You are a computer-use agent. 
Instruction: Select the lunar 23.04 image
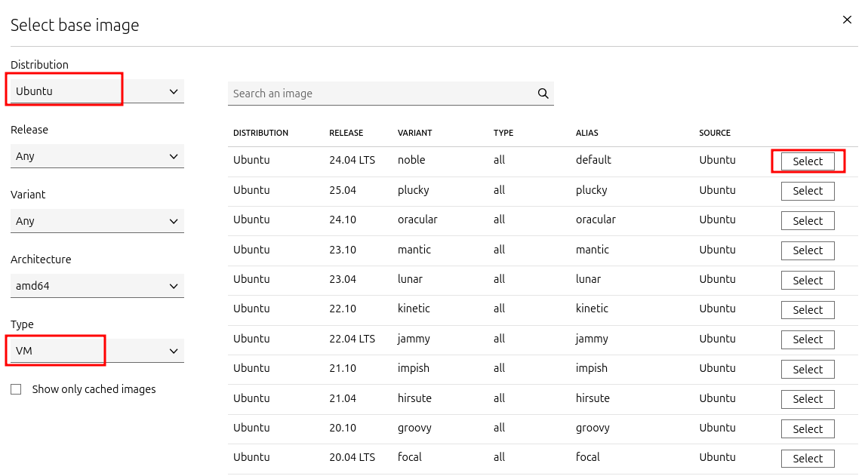tap(808, 280)
